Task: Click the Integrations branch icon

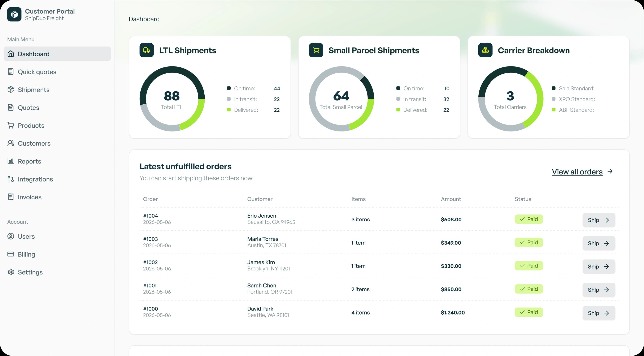Action: click(x=11, y=179)
